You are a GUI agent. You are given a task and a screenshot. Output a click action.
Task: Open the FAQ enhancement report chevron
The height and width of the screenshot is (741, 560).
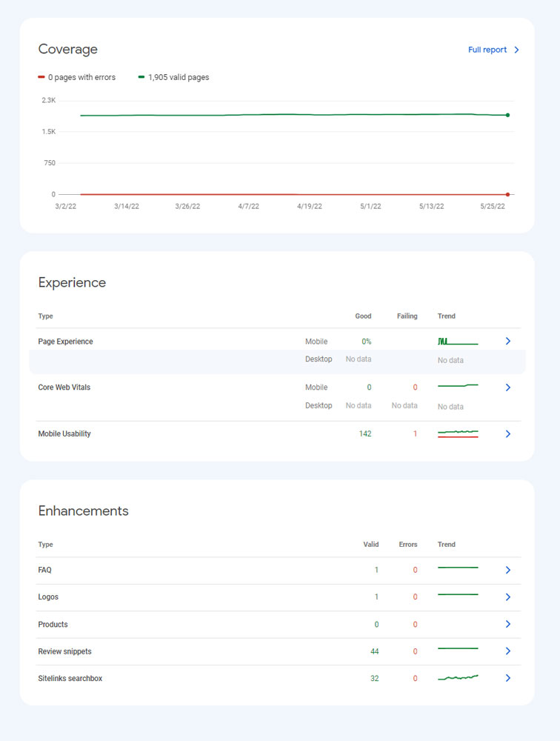[508, 570]
